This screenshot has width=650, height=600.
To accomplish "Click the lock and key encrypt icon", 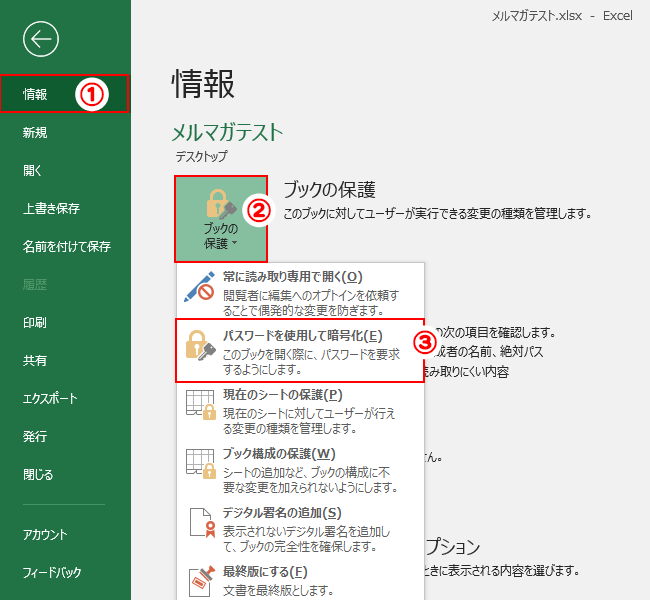I will pos(201,345).
